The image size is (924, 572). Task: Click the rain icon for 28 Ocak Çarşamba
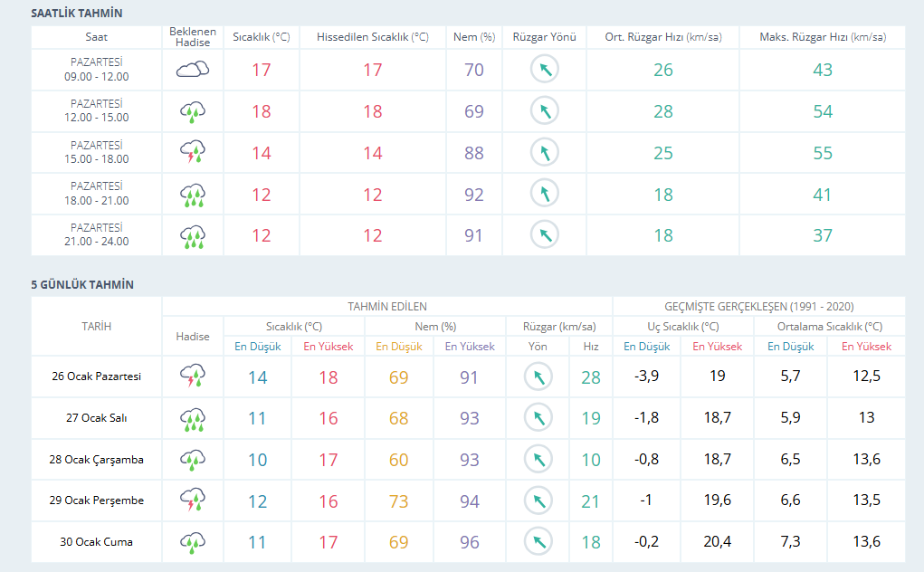click(192, 459)
